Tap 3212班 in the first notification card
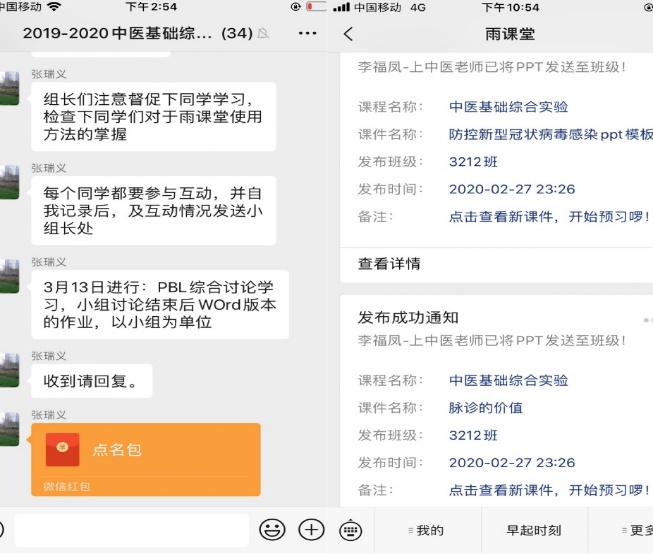Screen dimensions: 653x554 tap(473, 162)
